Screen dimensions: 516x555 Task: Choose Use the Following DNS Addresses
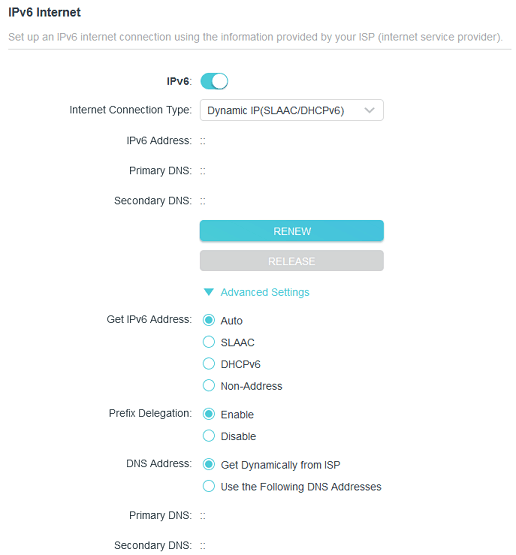(x=209, y=486)
